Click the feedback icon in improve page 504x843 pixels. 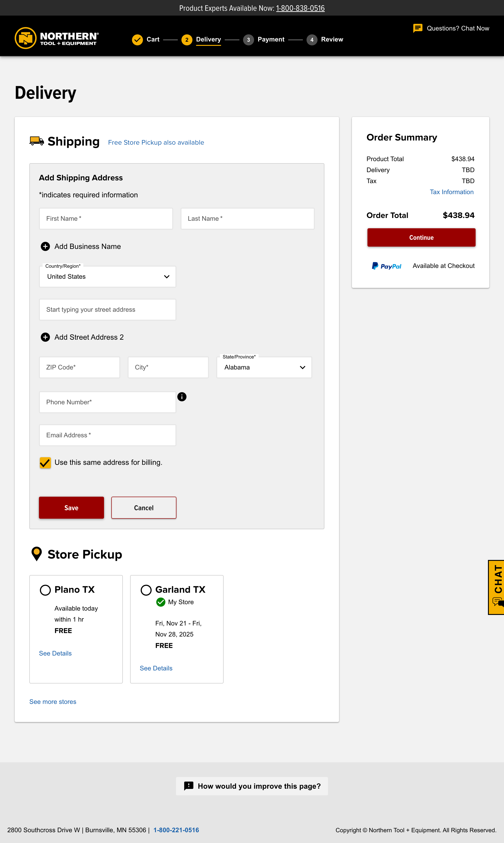(189, 786)
